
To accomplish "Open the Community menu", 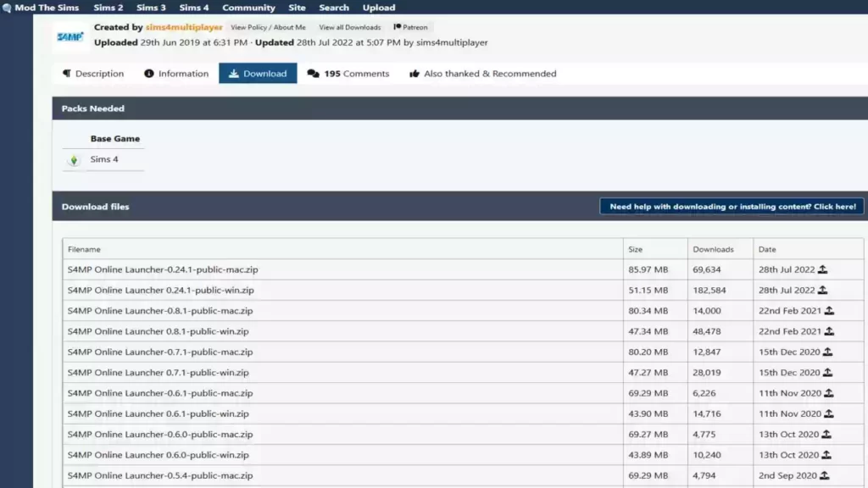I will pos(248,8).
